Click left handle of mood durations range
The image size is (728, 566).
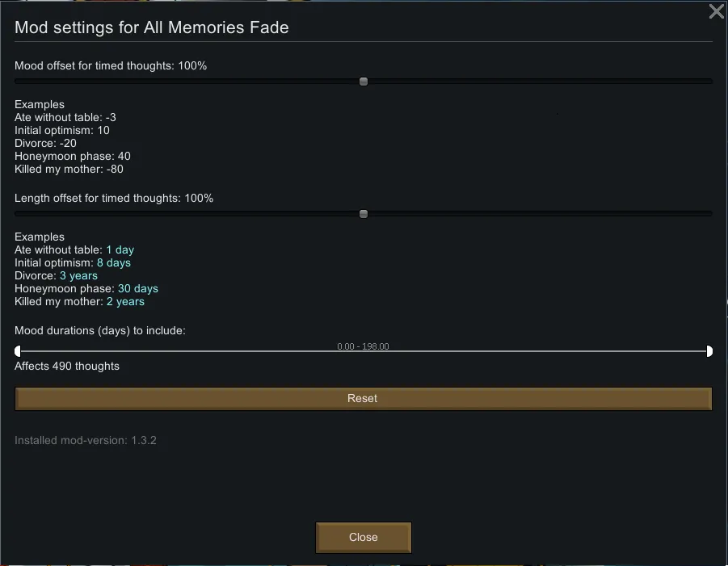coord(18,351)
